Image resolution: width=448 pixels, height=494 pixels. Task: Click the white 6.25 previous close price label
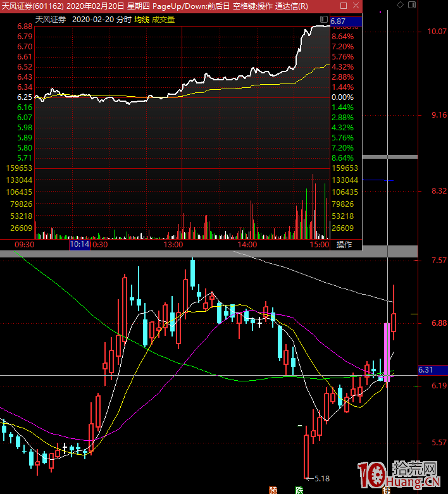pyautogui.click(x=25, y=97)
